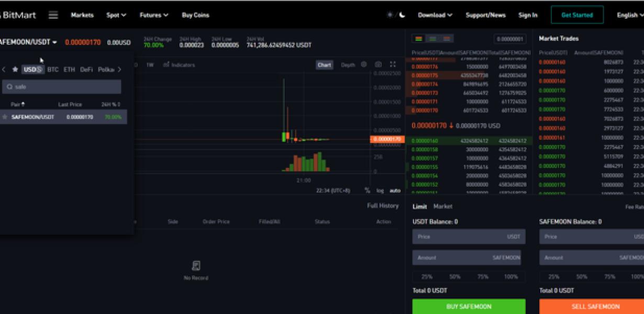The height and width of the screenshot is (314, 644).
Task: Change order book price precision 0.00000001
Action: point(509,39)
